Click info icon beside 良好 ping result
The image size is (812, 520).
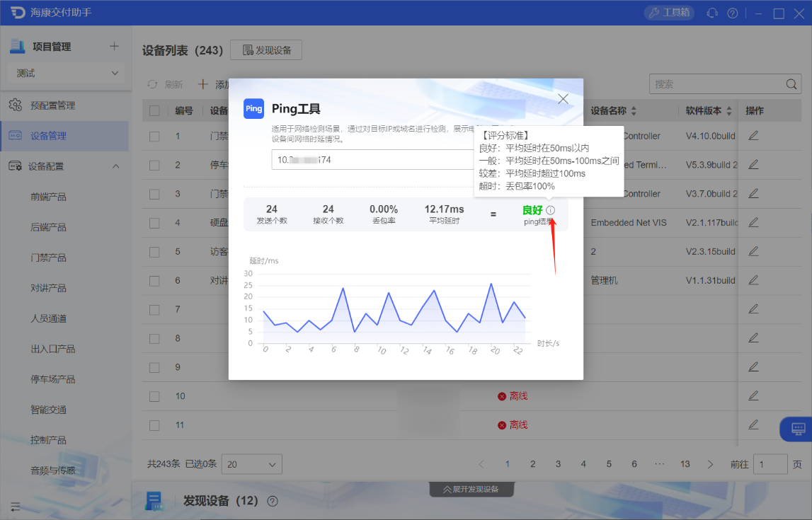coord(550,210)
